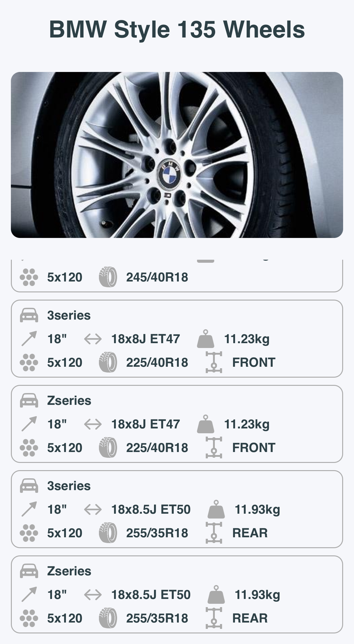Click the FRONT label in the 3series card
The height and width of the screenshot is (644, 354).
[254, 362]
